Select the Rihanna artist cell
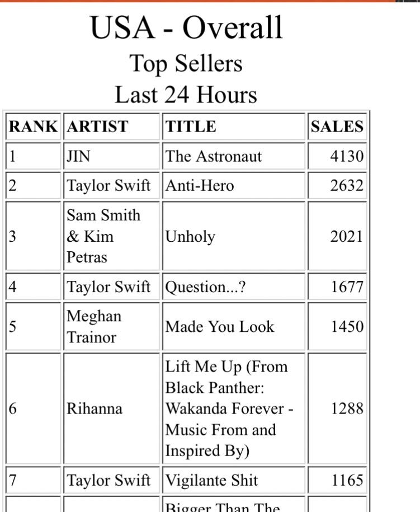The image size is (420, 512). pos(95,408)
